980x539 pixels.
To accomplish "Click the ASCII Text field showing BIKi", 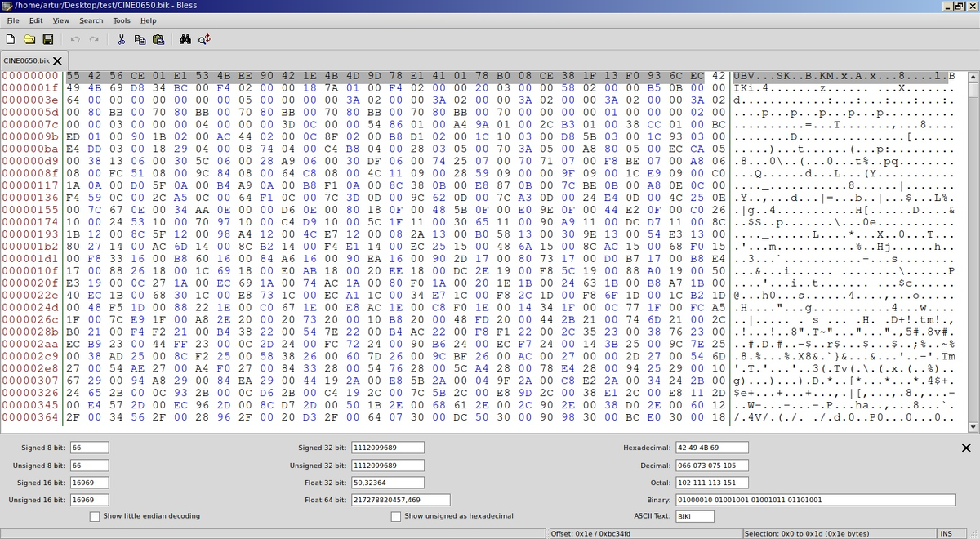I will pos(694,516).
